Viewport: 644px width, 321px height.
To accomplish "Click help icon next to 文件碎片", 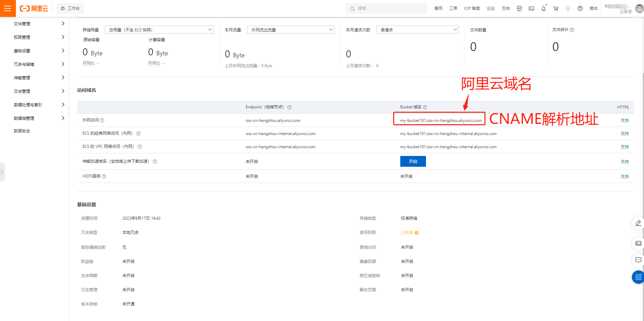I will click(572, 30).
